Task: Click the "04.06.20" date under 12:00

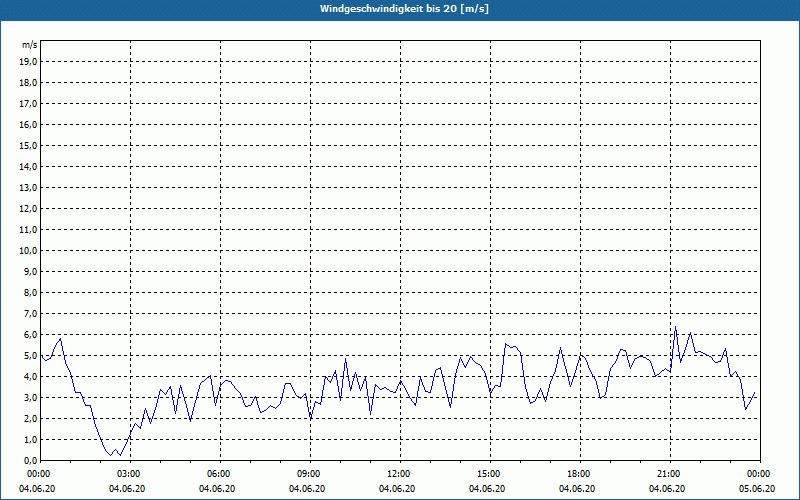Action: (397, 489)
